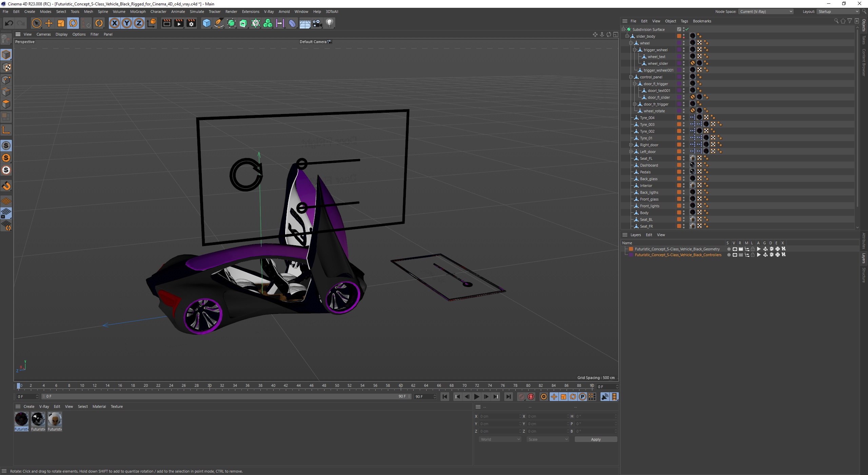
Task: Click the Play animation button
Action: pos(477,397)
